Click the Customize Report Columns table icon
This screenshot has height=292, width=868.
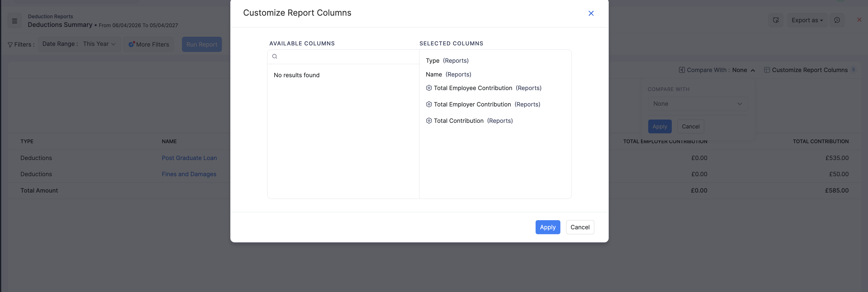pyautogui.click(x=767, y=70)
